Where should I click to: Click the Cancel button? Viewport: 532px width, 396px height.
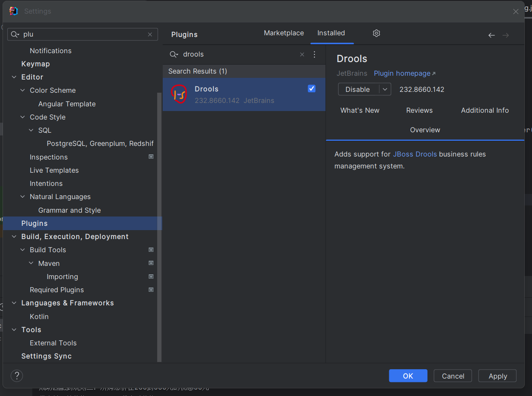[x=453, y=376]
